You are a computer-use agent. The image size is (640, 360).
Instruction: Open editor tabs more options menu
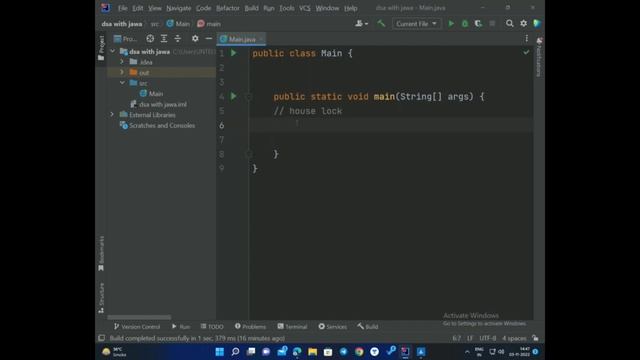coord(527,38)
